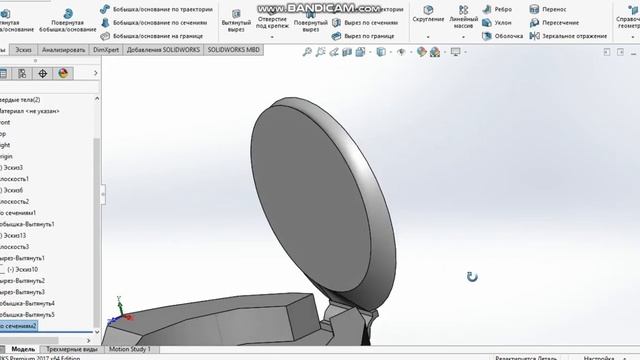Open View Settings monitor icon
The image size is (640, 360).
(x=456, y=52)
